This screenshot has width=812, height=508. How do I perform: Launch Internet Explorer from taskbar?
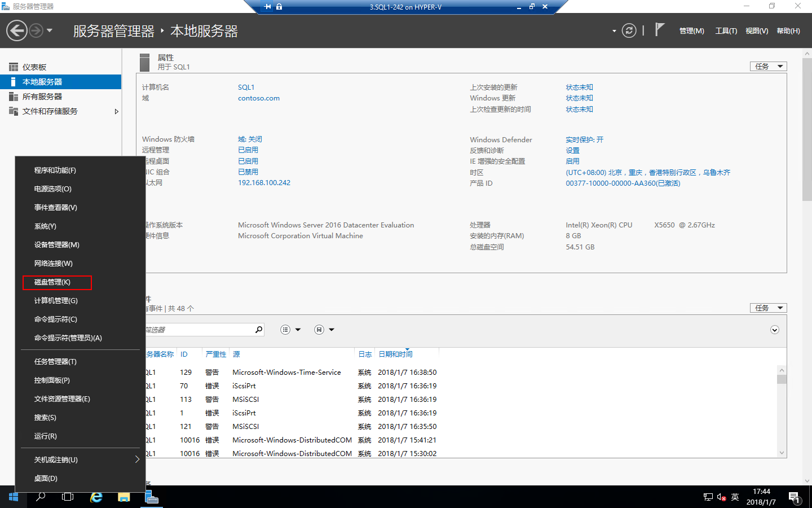[x=96, y=497]
